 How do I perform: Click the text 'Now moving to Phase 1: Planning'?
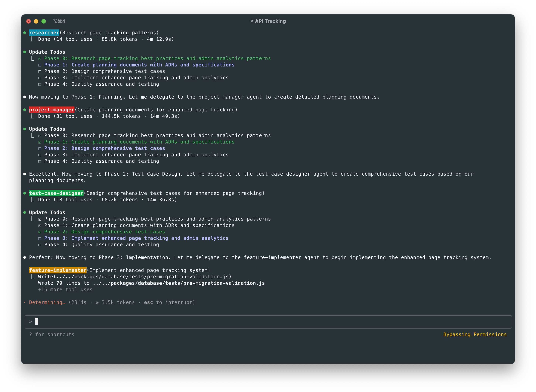click(x=77, y=97)
